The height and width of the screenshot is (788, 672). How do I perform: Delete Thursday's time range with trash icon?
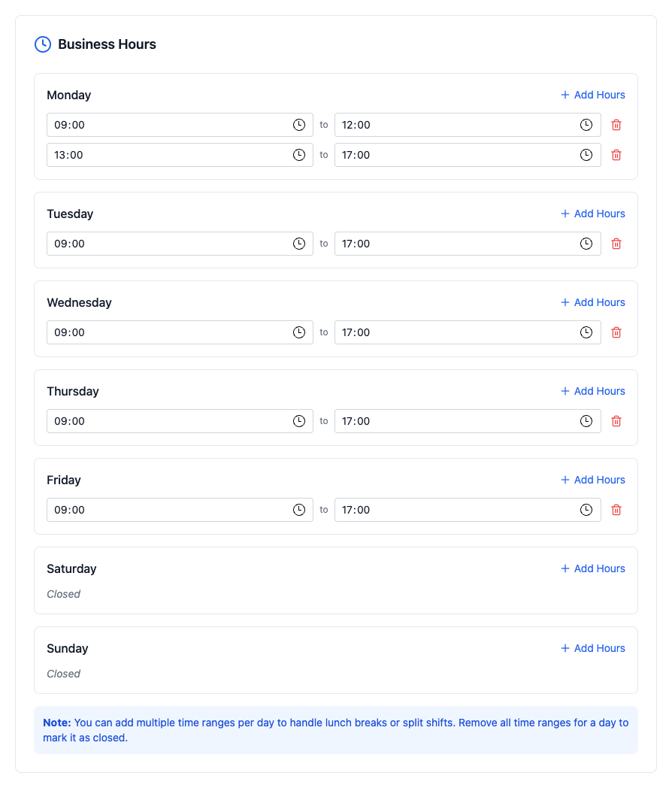tap(616, 421)
